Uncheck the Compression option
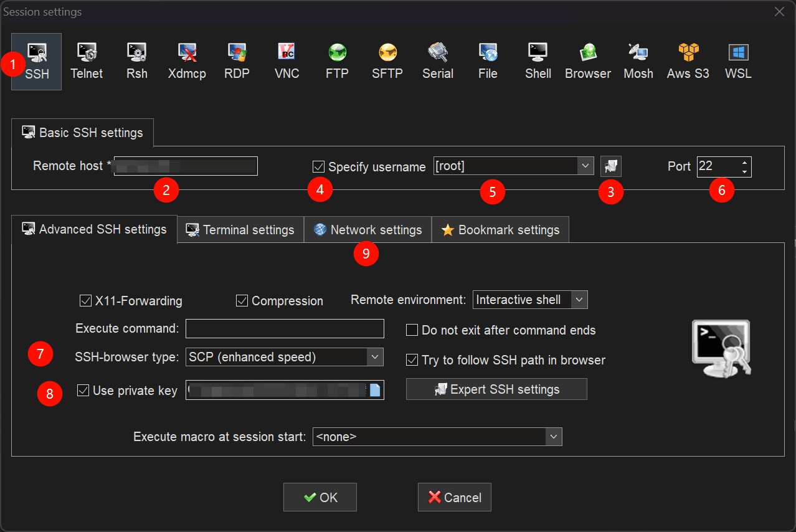This screenshot has height=532, width=796. click(242, 301)
